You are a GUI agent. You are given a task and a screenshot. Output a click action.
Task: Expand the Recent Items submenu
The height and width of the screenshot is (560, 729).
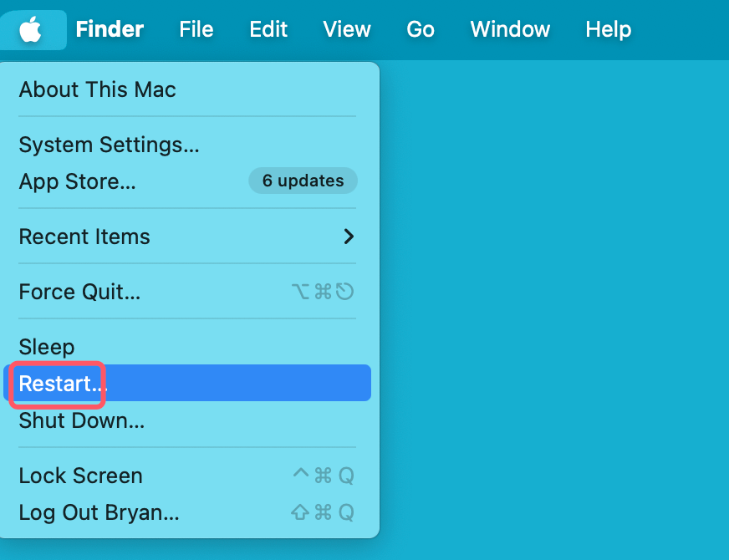84,237
